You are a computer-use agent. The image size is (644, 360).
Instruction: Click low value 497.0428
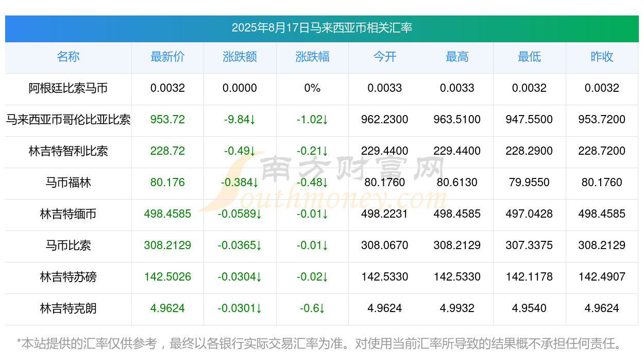tap(529, 214)
